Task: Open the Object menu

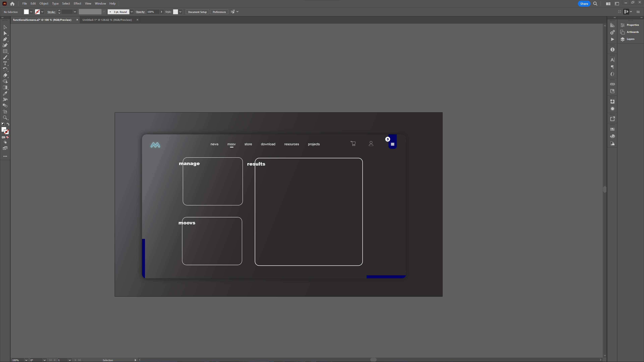Action: pos(44,4)
